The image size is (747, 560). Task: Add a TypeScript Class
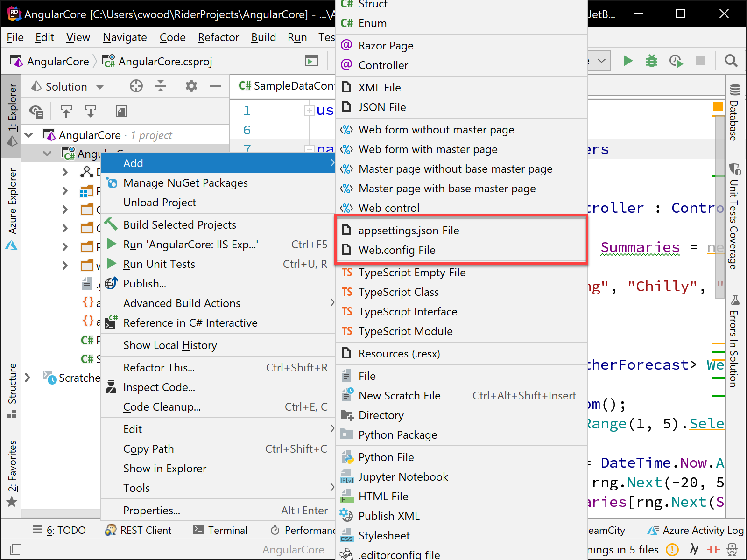pos(461,292)
